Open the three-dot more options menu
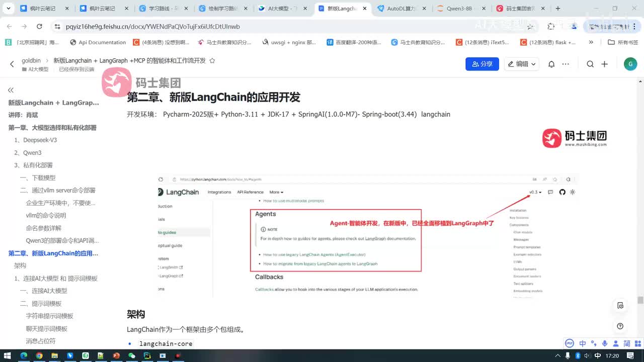644x362 pixels. [x=566, y=64]
